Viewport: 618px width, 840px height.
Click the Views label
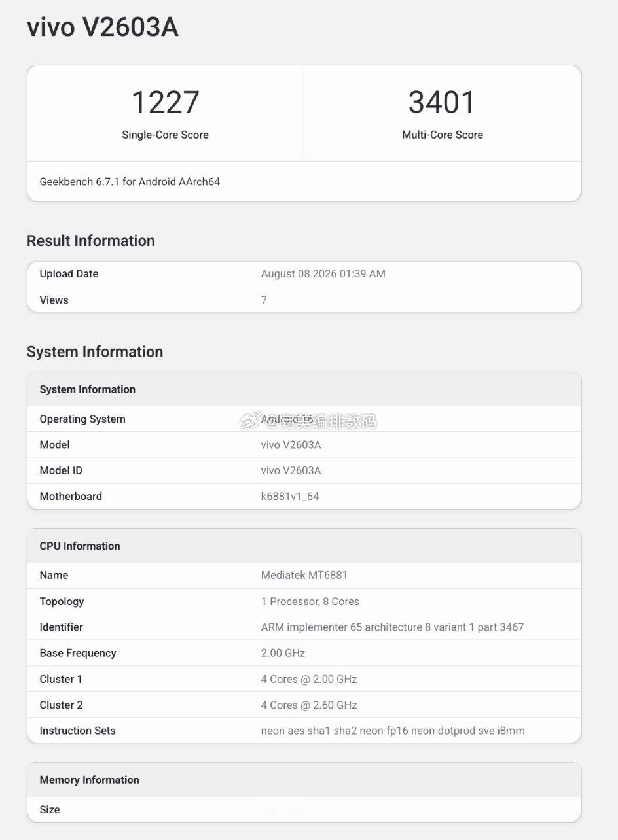[54, 300]
